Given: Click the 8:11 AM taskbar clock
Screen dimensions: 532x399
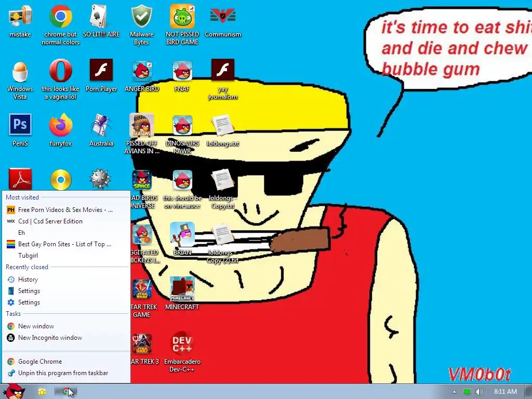Looking at the screenshot, I should [506, 392].
